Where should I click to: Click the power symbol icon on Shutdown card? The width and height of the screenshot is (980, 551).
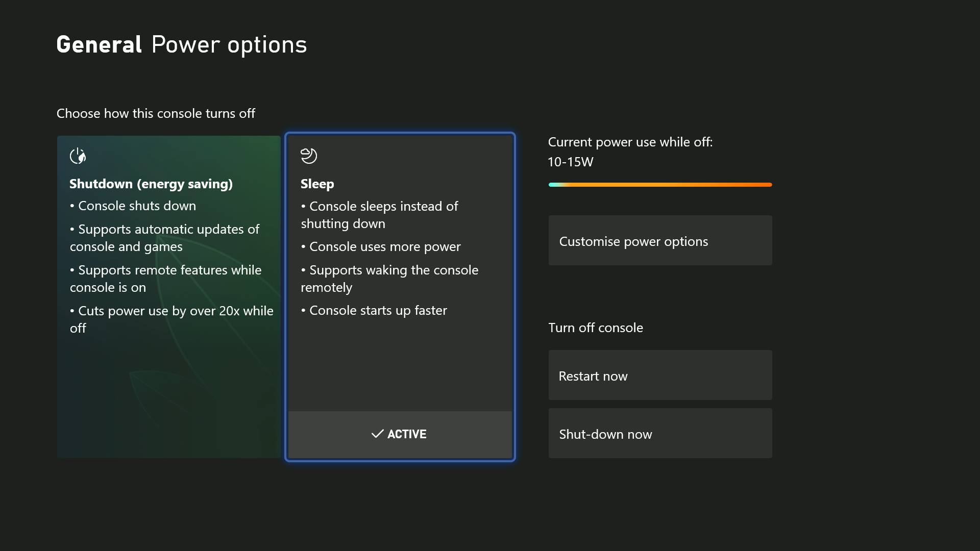pos(78,156)
